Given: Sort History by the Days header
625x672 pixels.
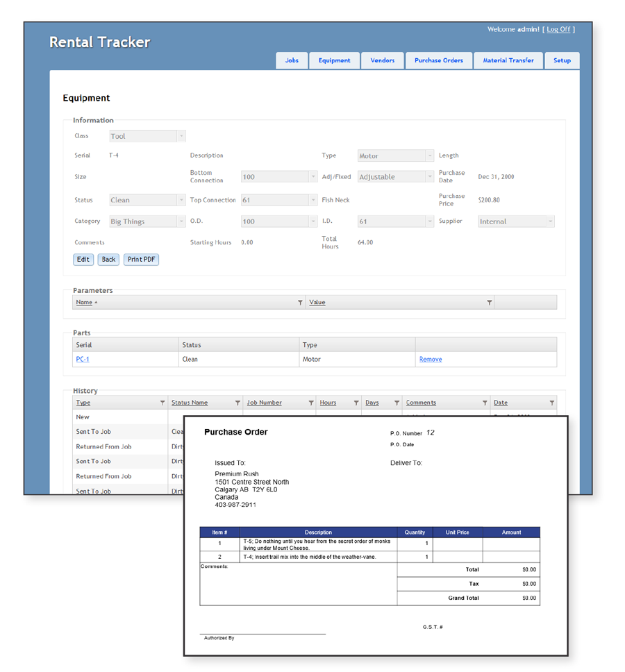Looking at the screenshot, I should (372, 403).
